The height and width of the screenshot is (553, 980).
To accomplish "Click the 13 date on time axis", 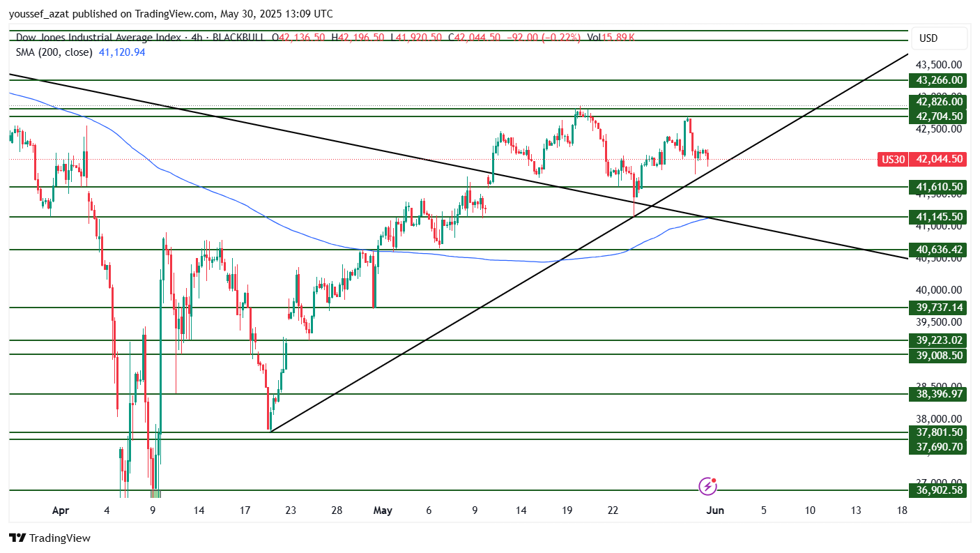I will coord(856,510).
